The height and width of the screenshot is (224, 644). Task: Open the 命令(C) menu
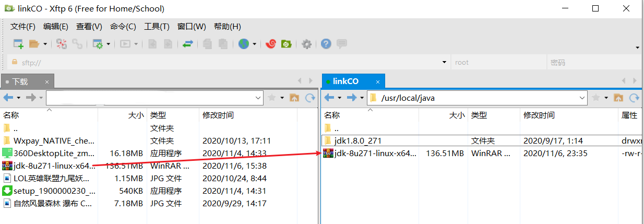(123, 27)
